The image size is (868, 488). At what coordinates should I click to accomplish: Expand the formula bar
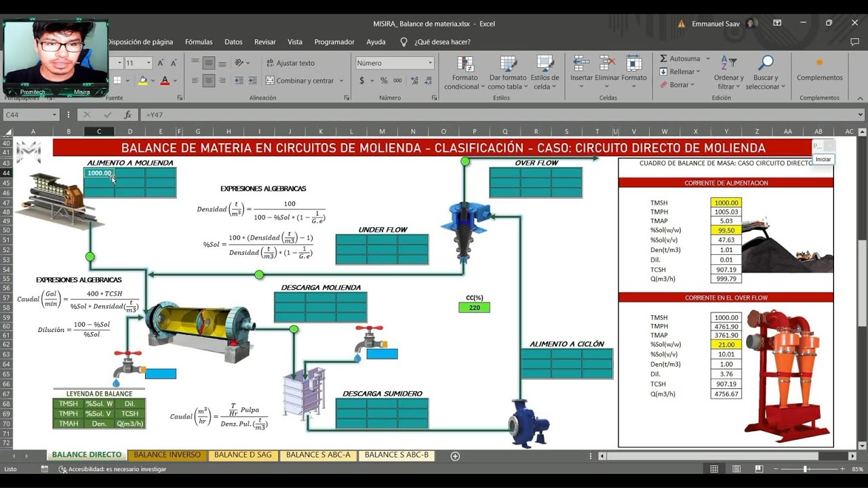point(861,115)
